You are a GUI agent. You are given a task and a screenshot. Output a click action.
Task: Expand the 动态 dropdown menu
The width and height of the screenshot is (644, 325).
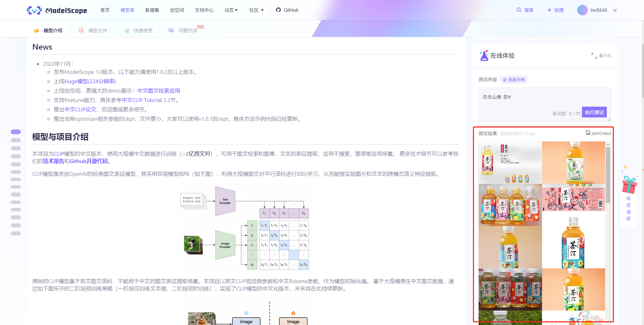pos(231,10)
